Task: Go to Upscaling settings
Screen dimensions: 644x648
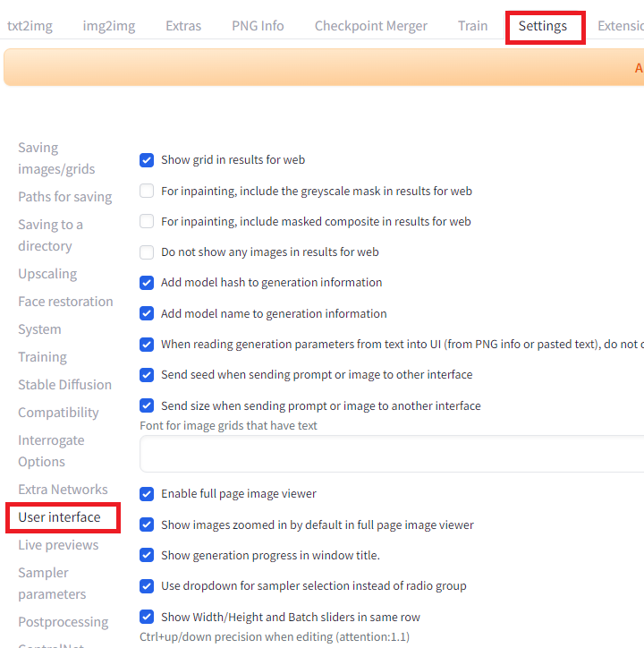Action: (x=47, y=274)
